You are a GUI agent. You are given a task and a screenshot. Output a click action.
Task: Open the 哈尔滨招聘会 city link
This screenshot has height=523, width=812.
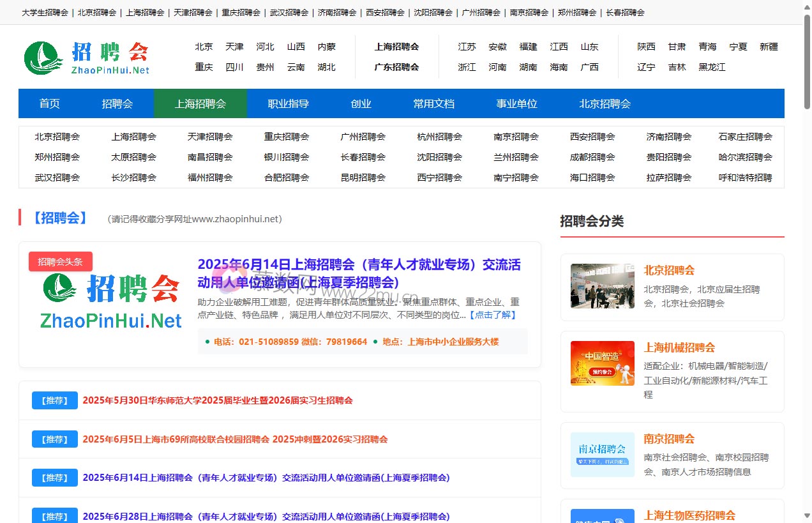pyautogui.click(x=744, y=157)
